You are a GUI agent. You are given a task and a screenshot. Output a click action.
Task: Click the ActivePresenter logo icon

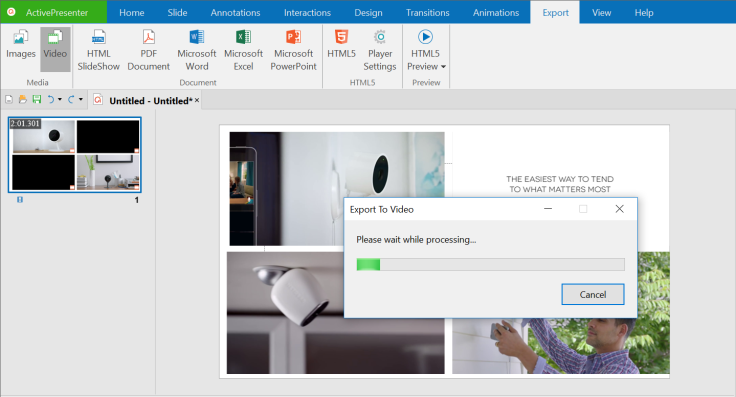point(11,12)
